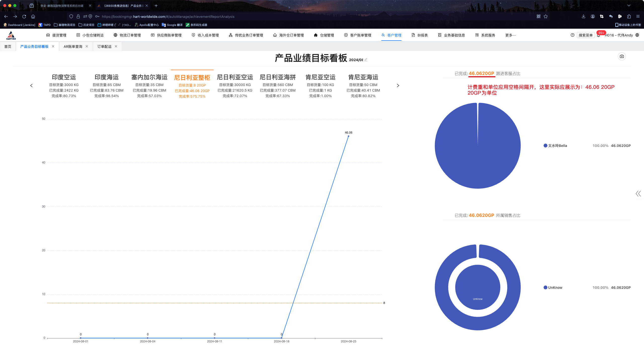Screen dimensions: 644x356
Task: Reload the page in browser
Action: pyautogui.click(x=24, y=17)
